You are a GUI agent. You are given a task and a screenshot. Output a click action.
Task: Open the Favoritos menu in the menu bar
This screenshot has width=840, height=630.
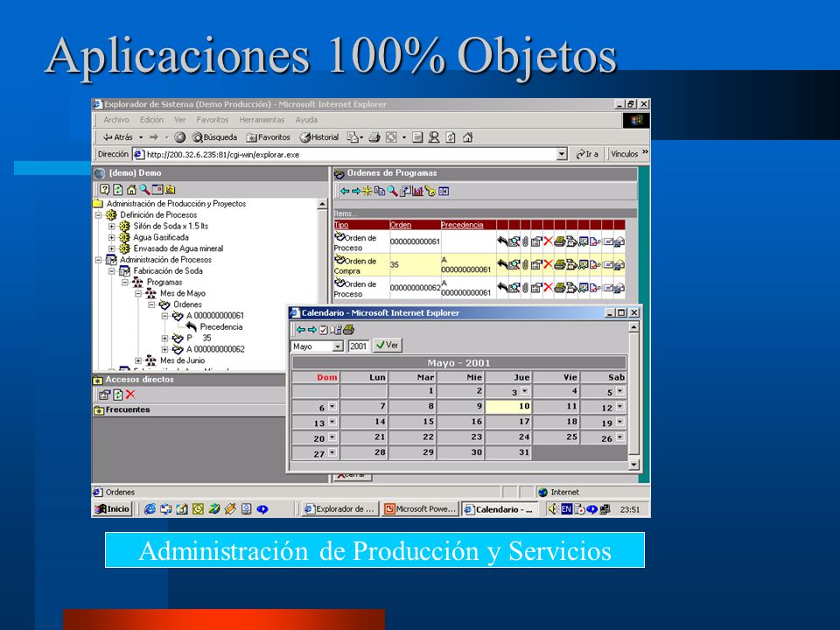pos(212,120)
